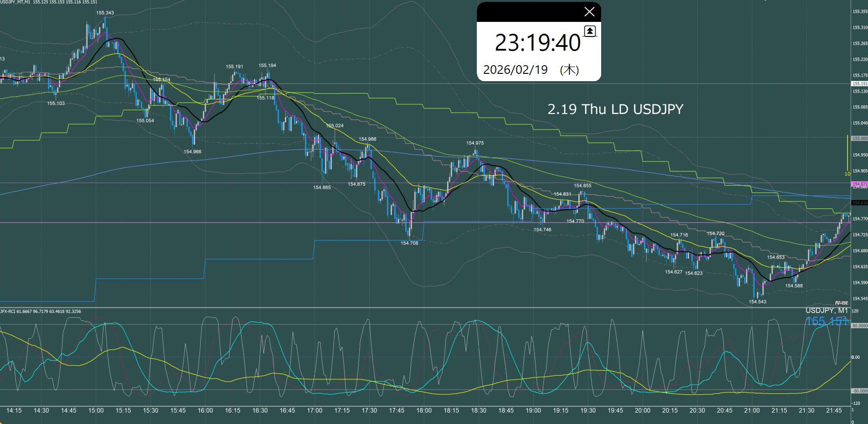
Task: Click the 155.000 price level tag
Action: tap(859, 138)
